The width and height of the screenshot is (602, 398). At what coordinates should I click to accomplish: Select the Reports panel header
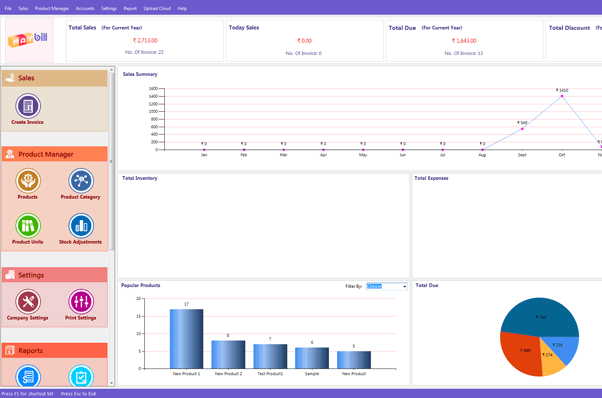(x=55, y=350)
